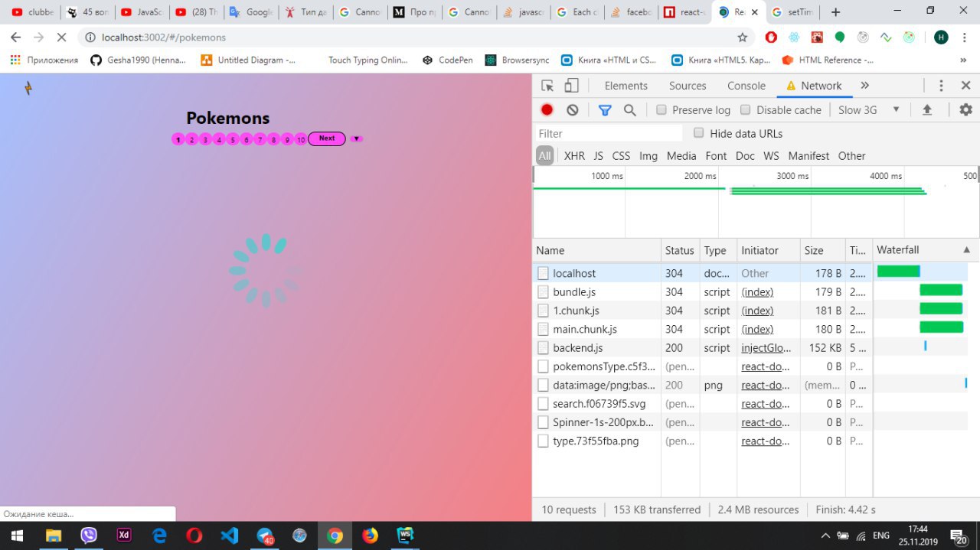
Task: Open the Slow 3G throttling dropdown
Action: coord(869,109)
